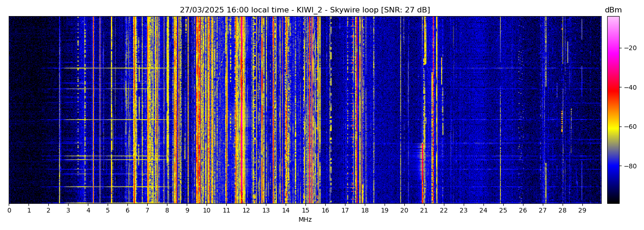Click the MHz x-axis label

point(305,220)
